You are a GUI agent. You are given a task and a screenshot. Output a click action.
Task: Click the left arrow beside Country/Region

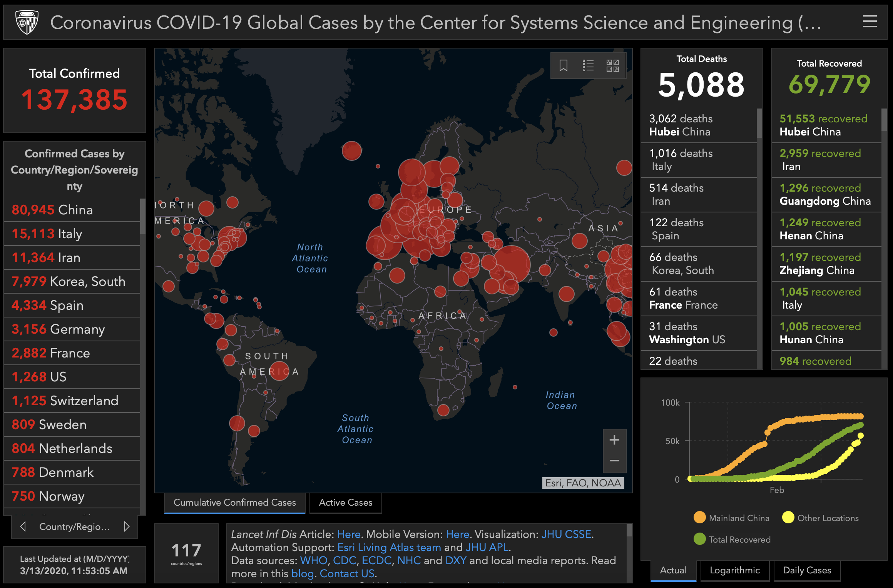click(23, 526)
